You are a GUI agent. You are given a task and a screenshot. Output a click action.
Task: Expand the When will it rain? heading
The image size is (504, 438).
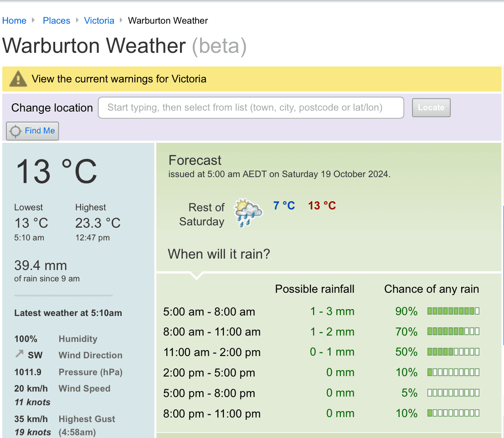click(x=219, y=254)
